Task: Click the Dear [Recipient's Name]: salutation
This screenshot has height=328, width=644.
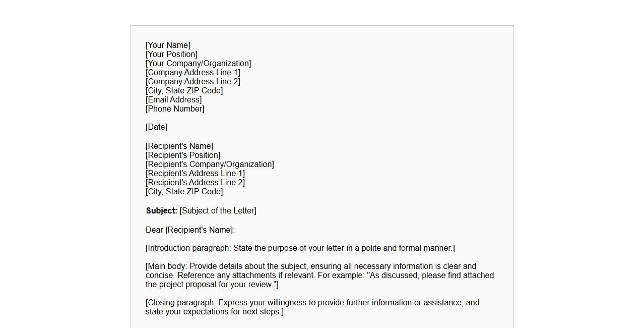Action: tap(190, 230)
